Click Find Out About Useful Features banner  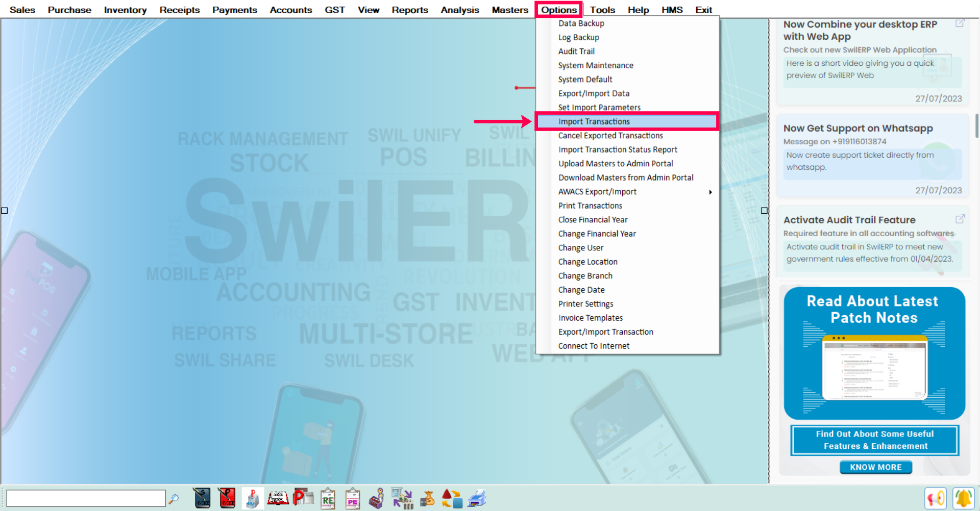point(875,440)
